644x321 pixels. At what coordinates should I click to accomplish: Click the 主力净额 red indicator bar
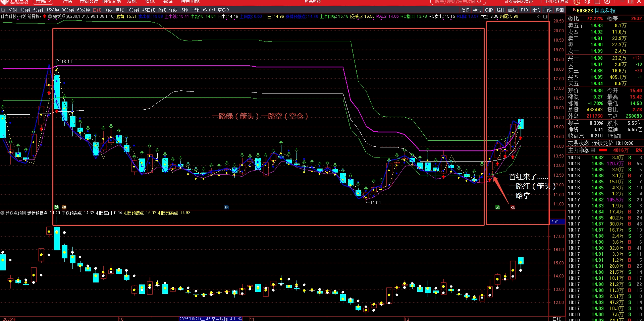pyautogui.click(x=603, y=150)
